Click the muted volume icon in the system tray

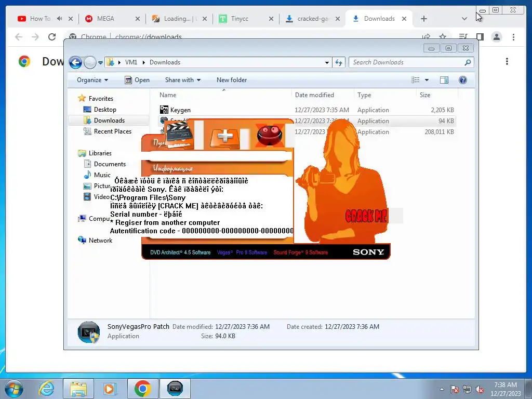coord(480,389)
